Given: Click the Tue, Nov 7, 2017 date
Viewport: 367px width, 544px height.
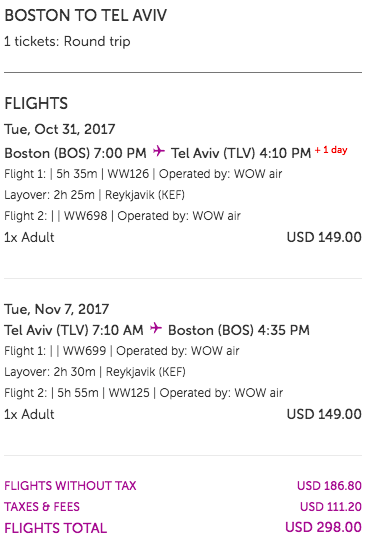Looking at the screenshot, I should coord(57,309).
